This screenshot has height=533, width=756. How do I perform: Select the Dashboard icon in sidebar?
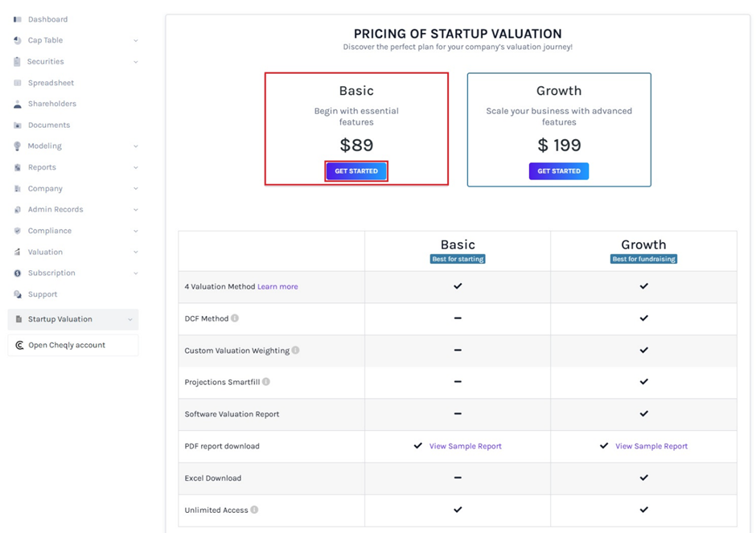point(20,18)
